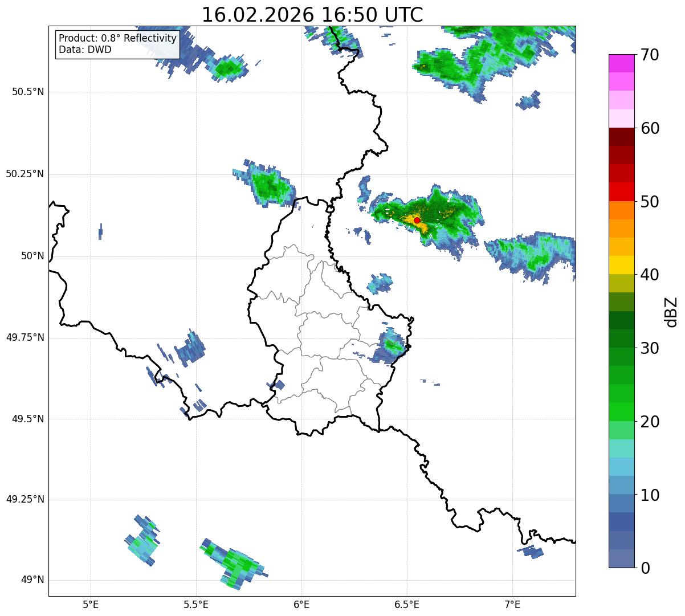Click the '49.75°N' latitude label
The image size is (685, 616).
point(25,337)
